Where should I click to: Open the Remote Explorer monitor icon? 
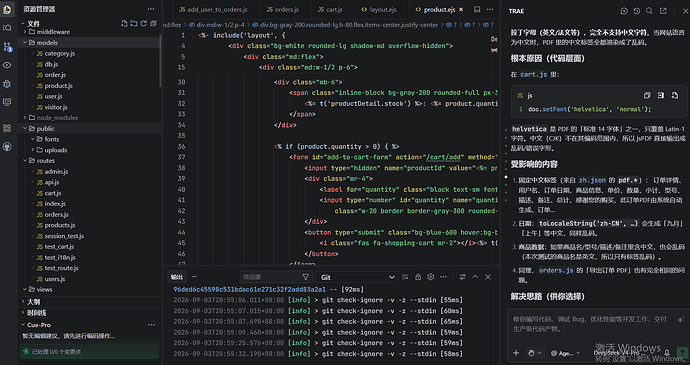tap(7, 102)
